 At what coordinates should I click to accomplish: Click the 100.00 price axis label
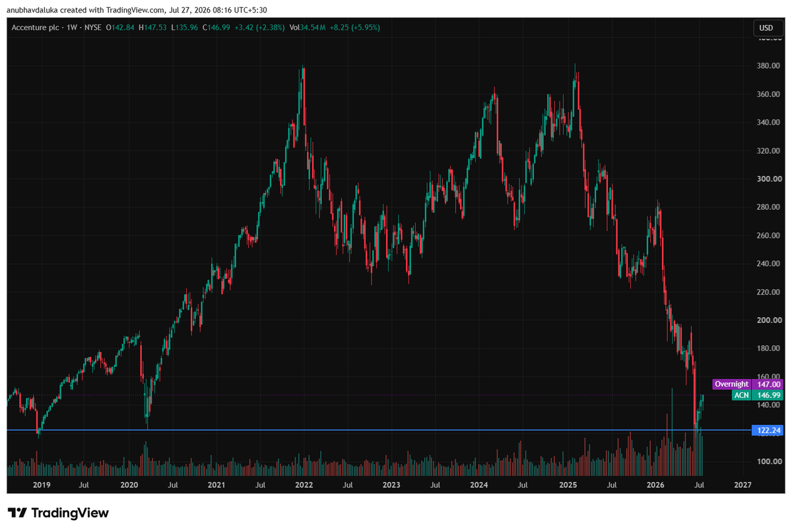tap(769, 462)
